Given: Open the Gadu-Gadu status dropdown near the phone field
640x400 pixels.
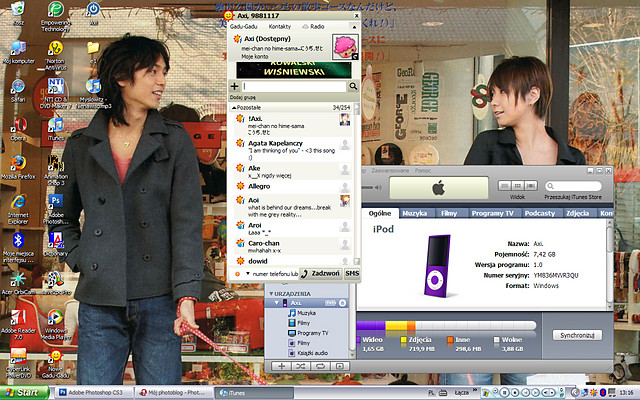Looking at the screenshot, I should coord(247,273).
